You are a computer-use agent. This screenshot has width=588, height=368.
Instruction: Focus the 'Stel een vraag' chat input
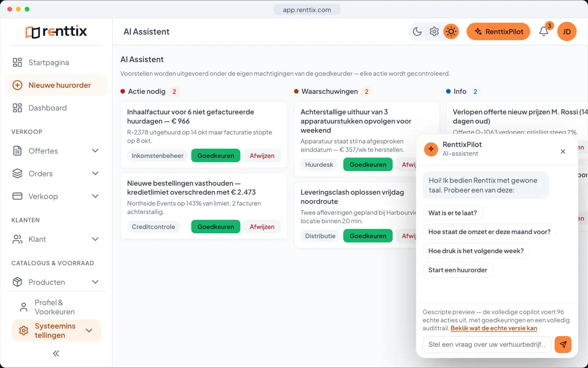(x=487, y=344)
